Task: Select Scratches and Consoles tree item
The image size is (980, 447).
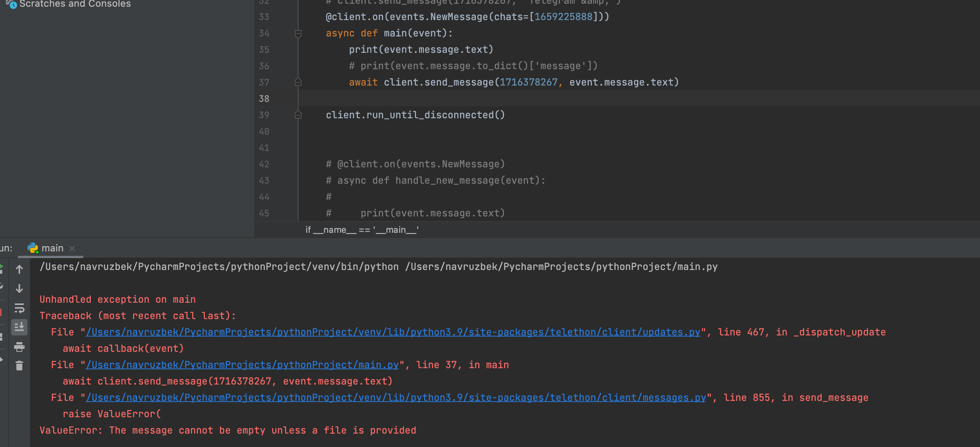Action: pyautogui.click(x=75, y=4)
